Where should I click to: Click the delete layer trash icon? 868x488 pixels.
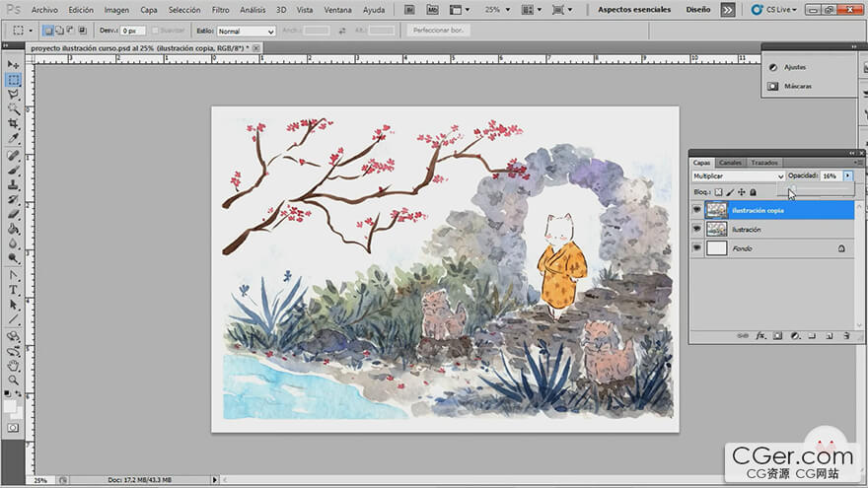point(846,336)
